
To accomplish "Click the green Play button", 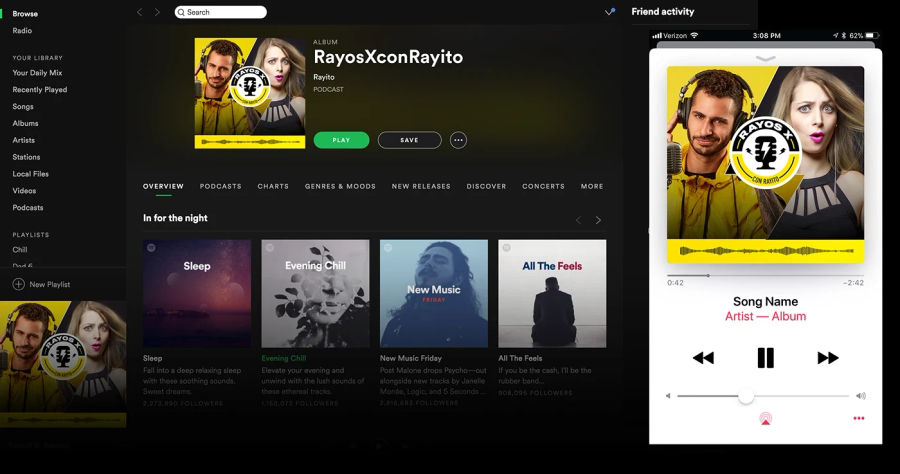I will point(342,140).
